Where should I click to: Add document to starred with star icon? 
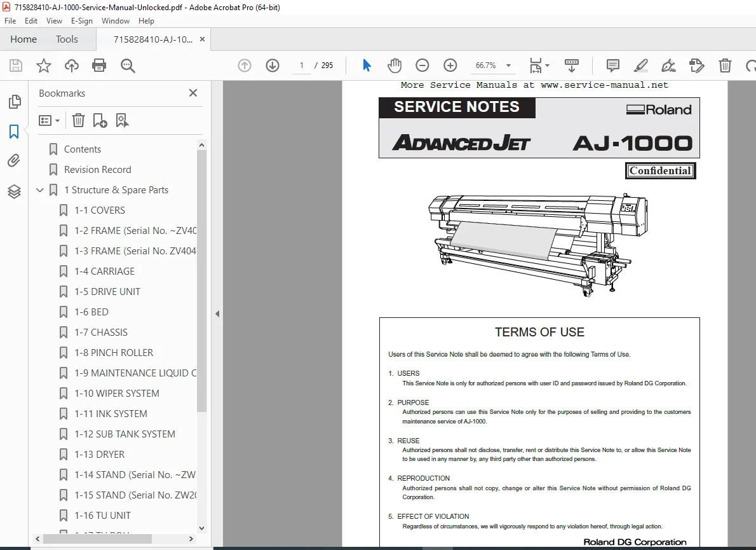point(44,65)
